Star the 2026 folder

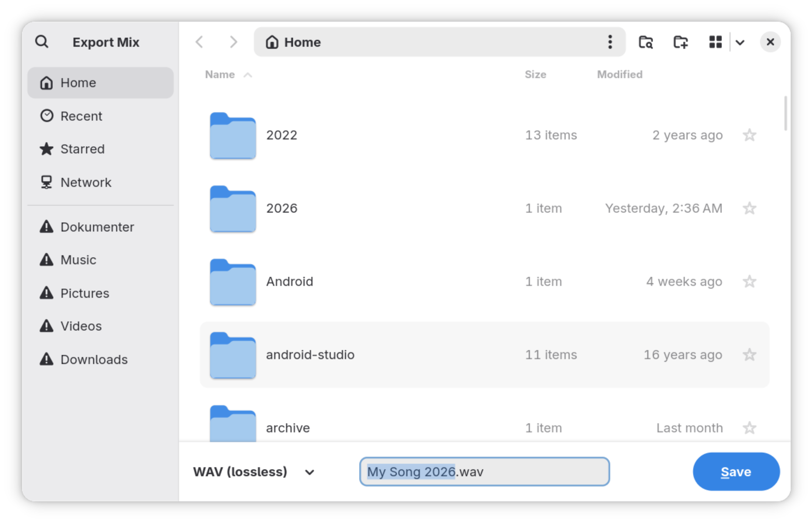(749, 208)
